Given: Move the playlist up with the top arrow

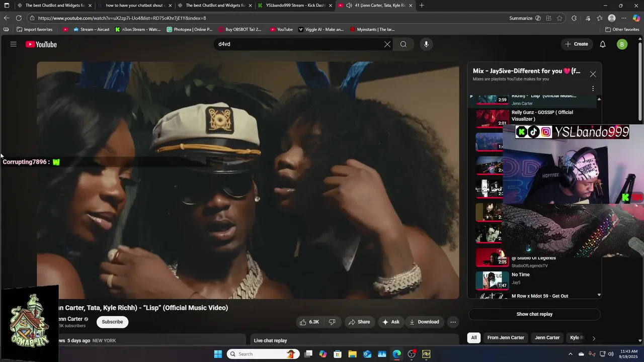Looking at the screenshot, I should 599,99.
